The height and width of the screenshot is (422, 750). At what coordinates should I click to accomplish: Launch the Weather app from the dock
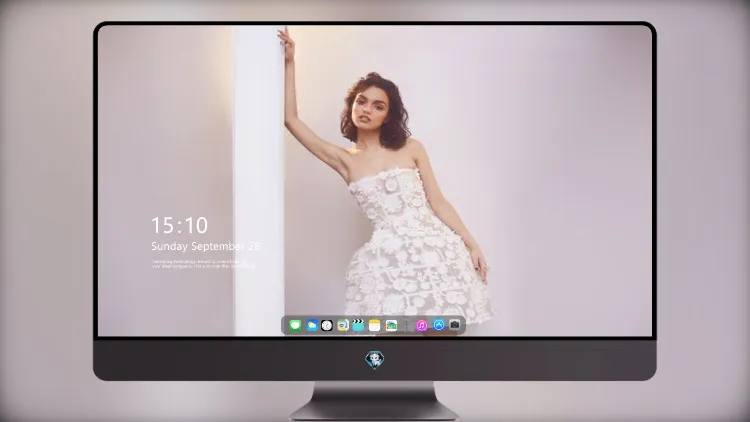[x=311, y=325]
